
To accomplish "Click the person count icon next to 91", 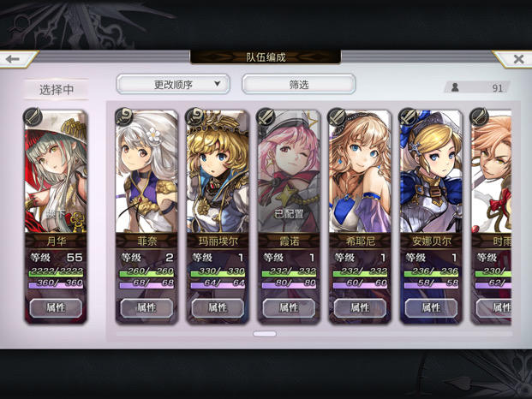I will (x=455, y=87).
